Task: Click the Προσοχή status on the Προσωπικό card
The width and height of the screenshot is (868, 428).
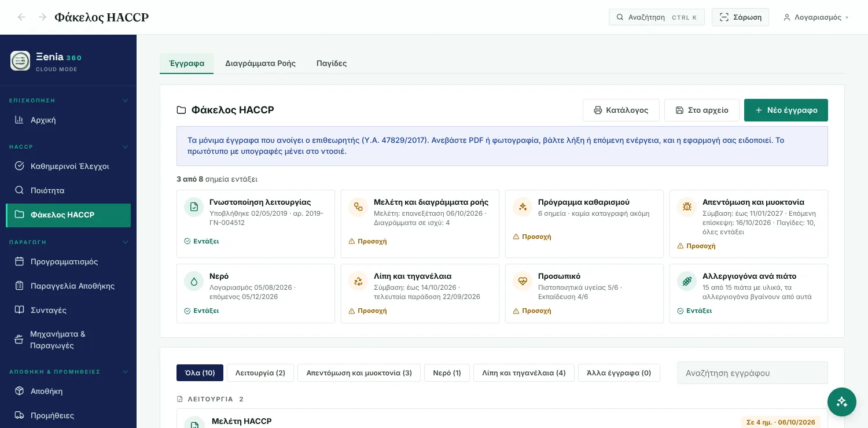Action: coord(532,311)
